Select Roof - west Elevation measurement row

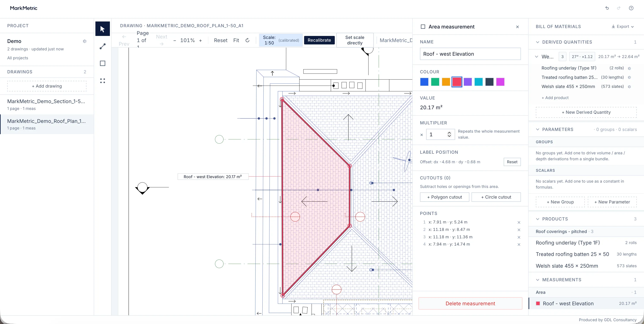pyautogui.click(x=586, y=304)
